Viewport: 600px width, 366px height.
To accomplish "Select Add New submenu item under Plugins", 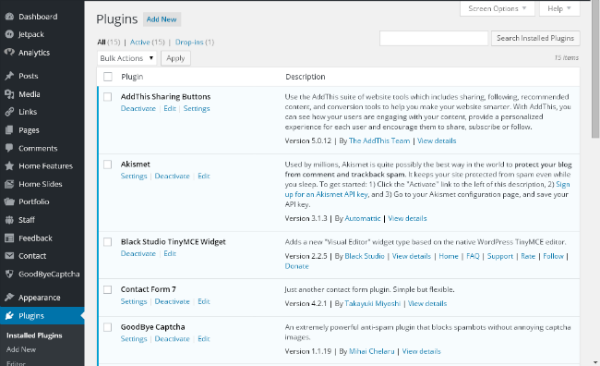I will coord(21,350).
